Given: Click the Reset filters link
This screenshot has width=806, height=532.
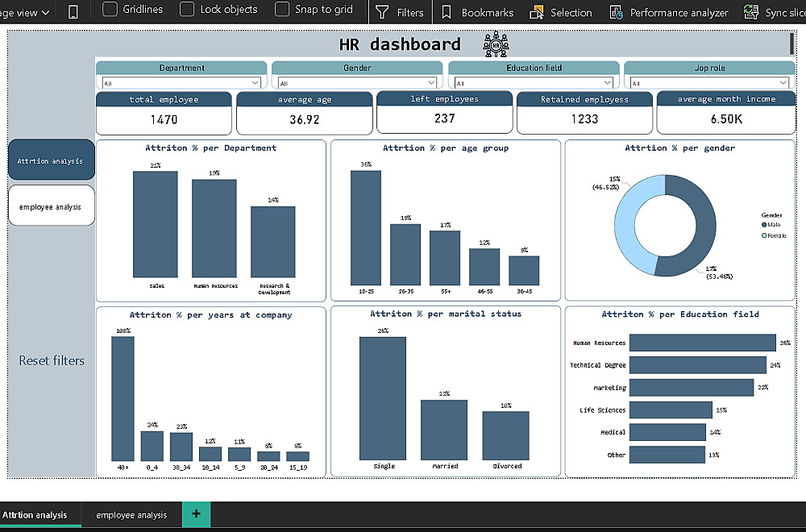Looking at the screenshot, I should [x=52, y=361].
